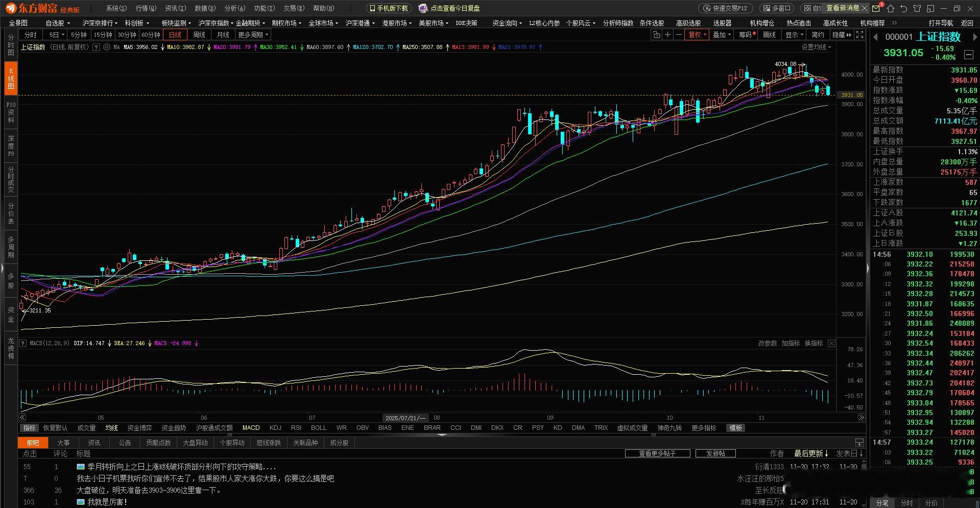Switch to 5分钟 period
980x508 pixels.
pos(79,35)
